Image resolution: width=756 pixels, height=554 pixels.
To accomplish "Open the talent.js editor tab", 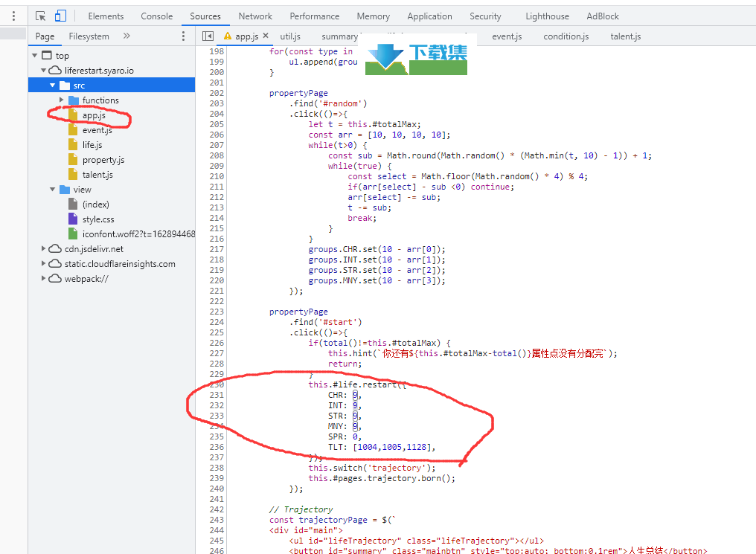I will [626, 36].
